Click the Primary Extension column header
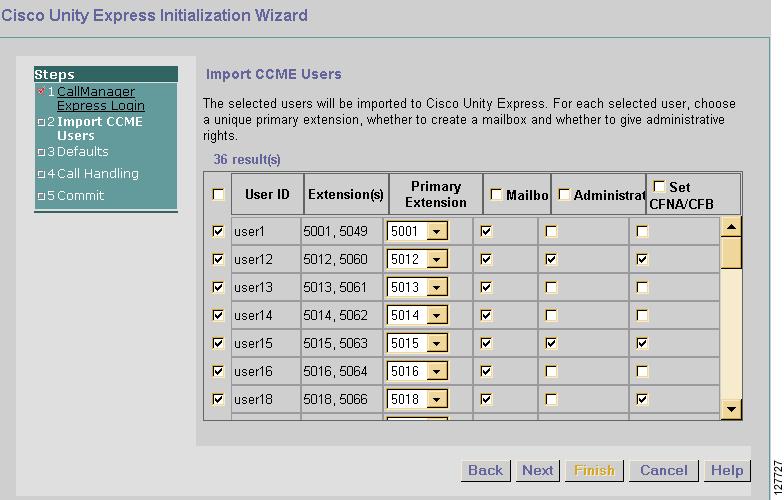 [436, 194]
